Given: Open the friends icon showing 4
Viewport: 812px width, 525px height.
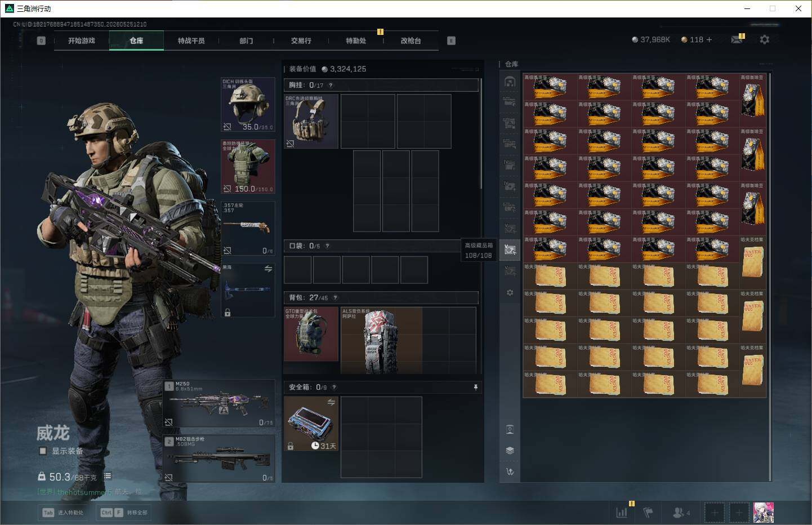Looking at the screenshot, I should coord(681,513).
